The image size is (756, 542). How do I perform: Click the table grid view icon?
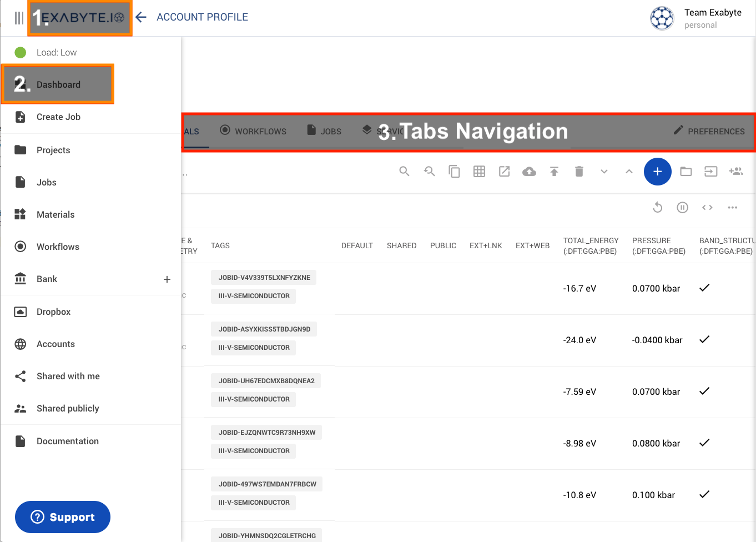479,172
